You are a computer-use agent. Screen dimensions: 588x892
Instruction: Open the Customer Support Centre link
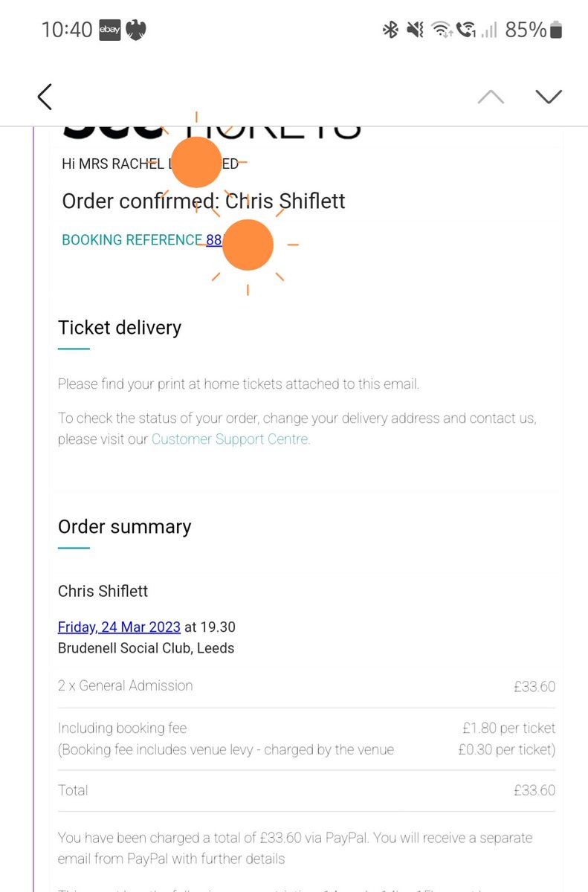(230, 439)
